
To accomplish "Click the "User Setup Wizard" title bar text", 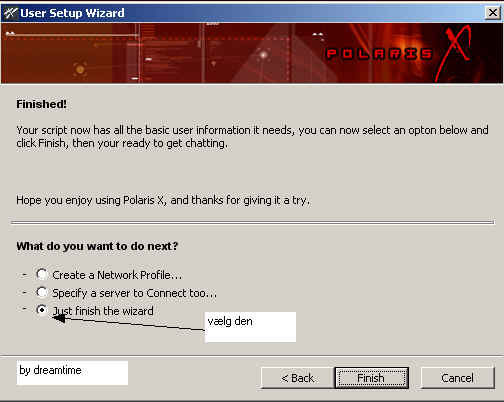I will tap(72, 13).
